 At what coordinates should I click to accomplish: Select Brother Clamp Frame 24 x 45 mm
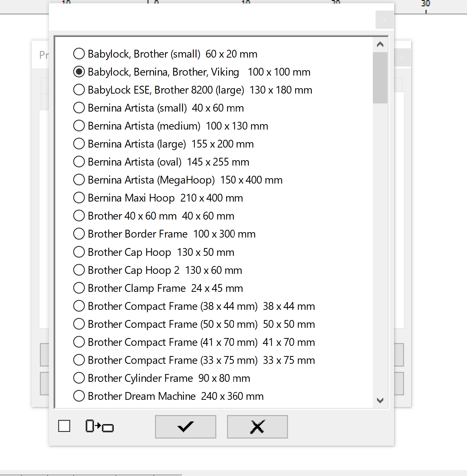79,288
